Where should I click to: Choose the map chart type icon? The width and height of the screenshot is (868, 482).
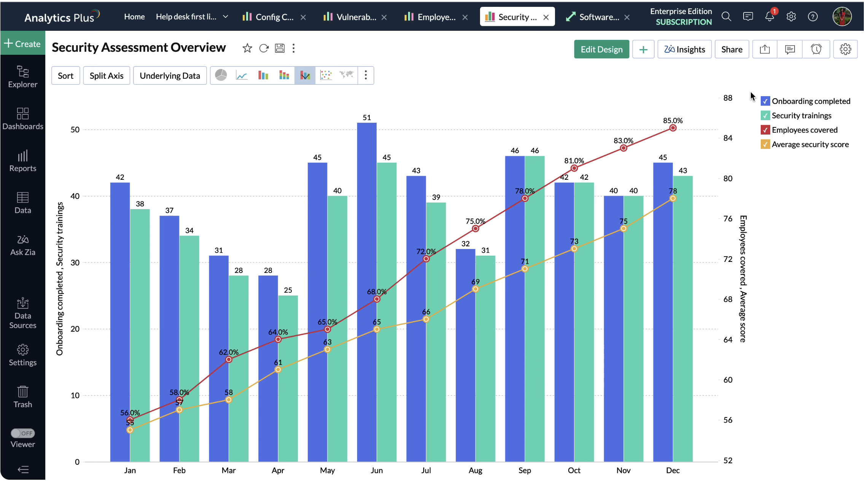pos(347,75)
